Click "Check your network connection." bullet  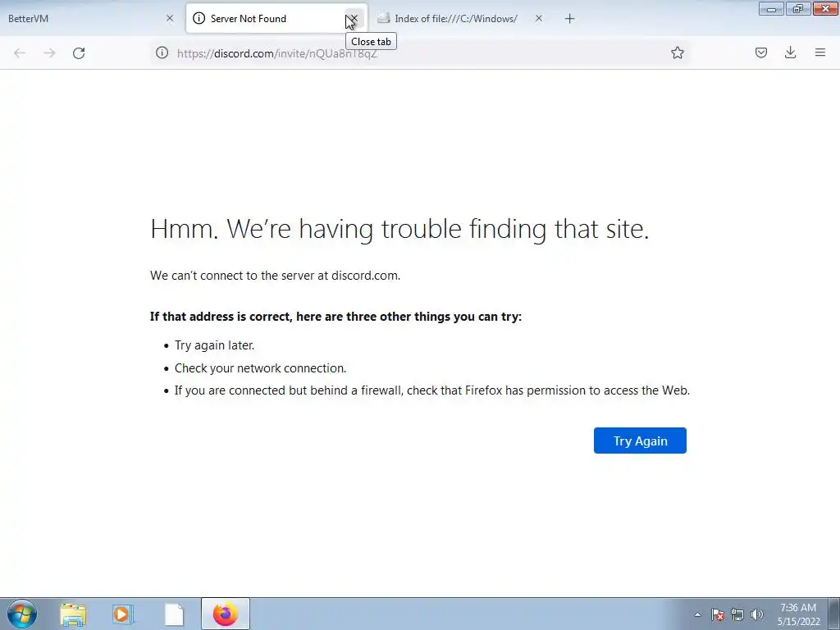260,368
